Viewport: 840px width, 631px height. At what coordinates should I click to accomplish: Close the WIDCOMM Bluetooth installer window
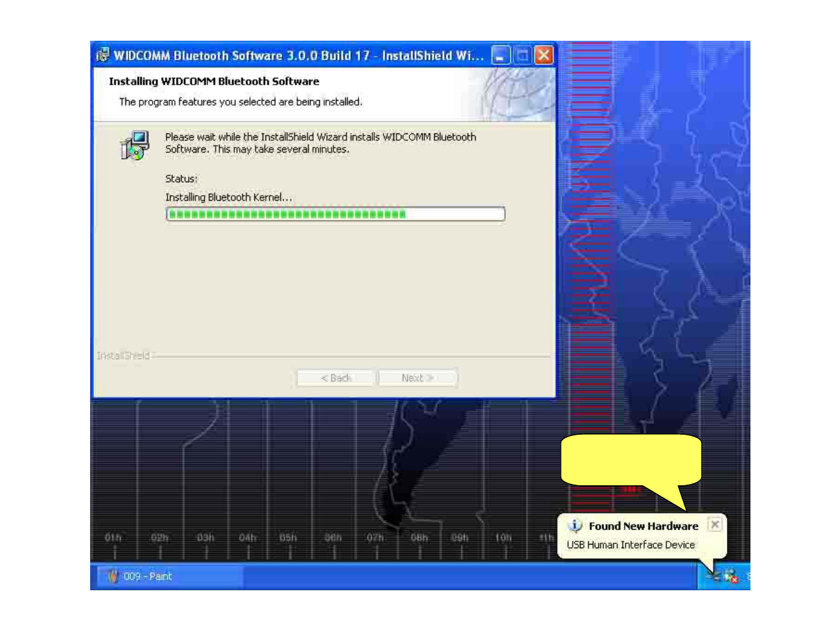(544, 56)
